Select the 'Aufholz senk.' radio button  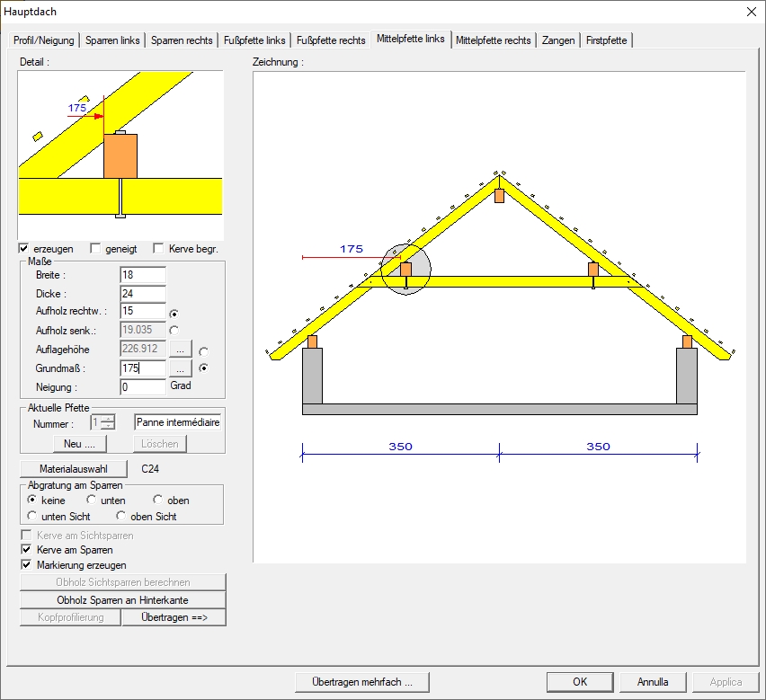pos(174,331)
